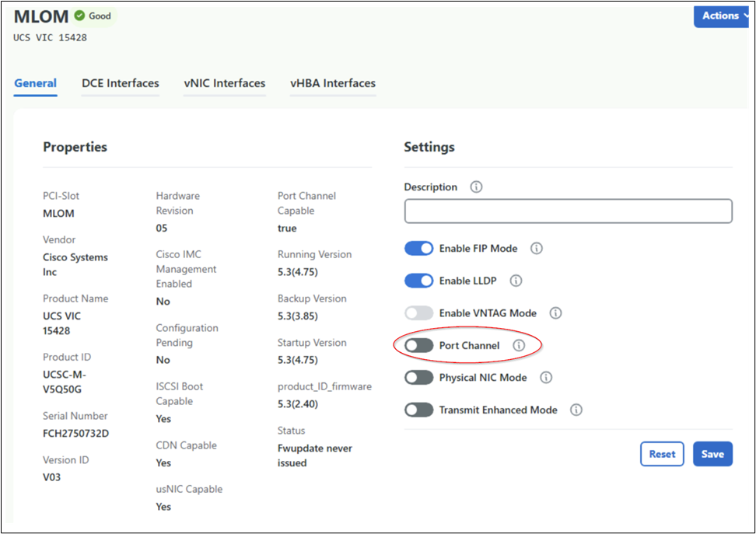Select the UCS VIC 15428 subtitle text
The image size is (756, 534).
(50, 37)
